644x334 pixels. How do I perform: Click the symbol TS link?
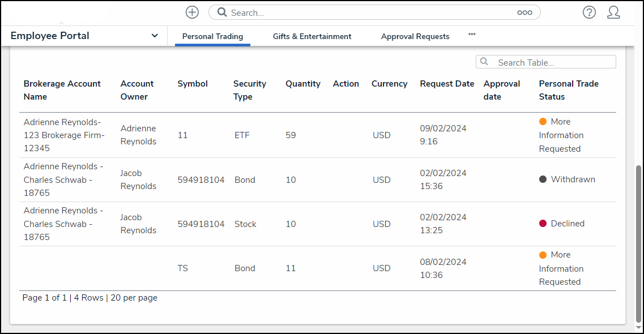click(182, 268)
